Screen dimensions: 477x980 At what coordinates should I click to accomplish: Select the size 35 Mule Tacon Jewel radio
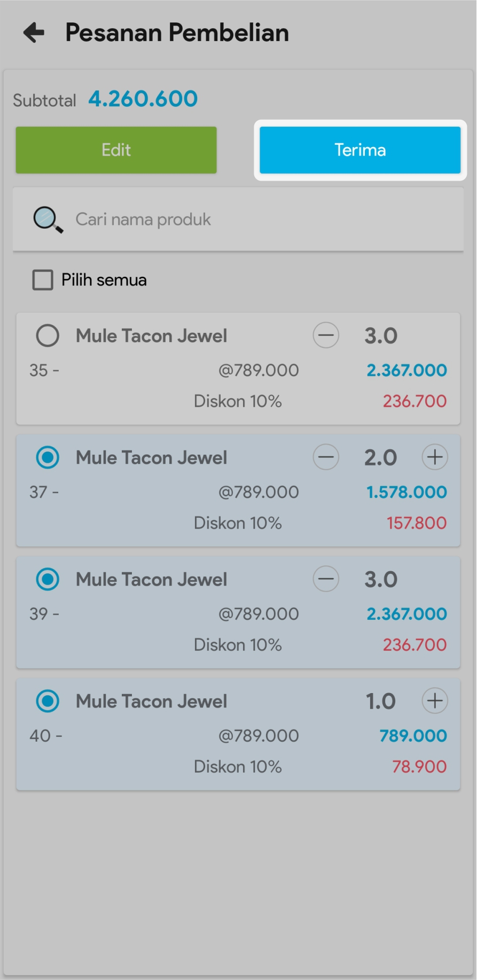pos(48,336)
